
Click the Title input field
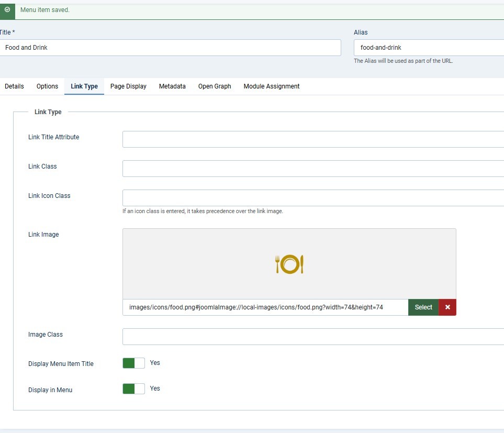coord(170,48)
